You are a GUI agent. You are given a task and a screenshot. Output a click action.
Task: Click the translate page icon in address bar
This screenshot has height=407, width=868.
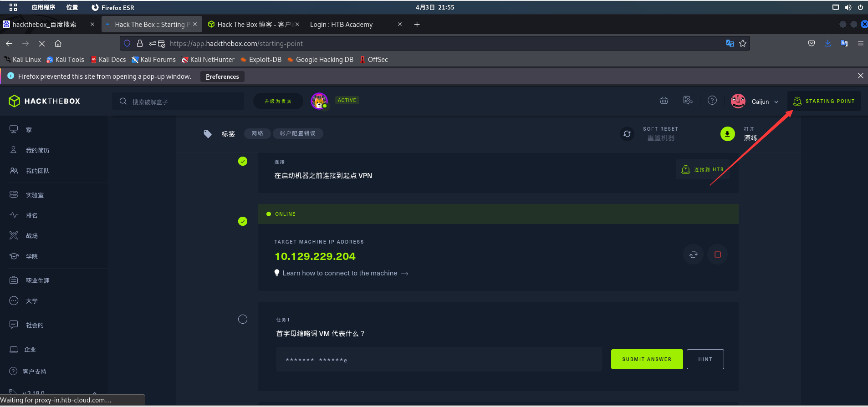(x=730, y=43)
